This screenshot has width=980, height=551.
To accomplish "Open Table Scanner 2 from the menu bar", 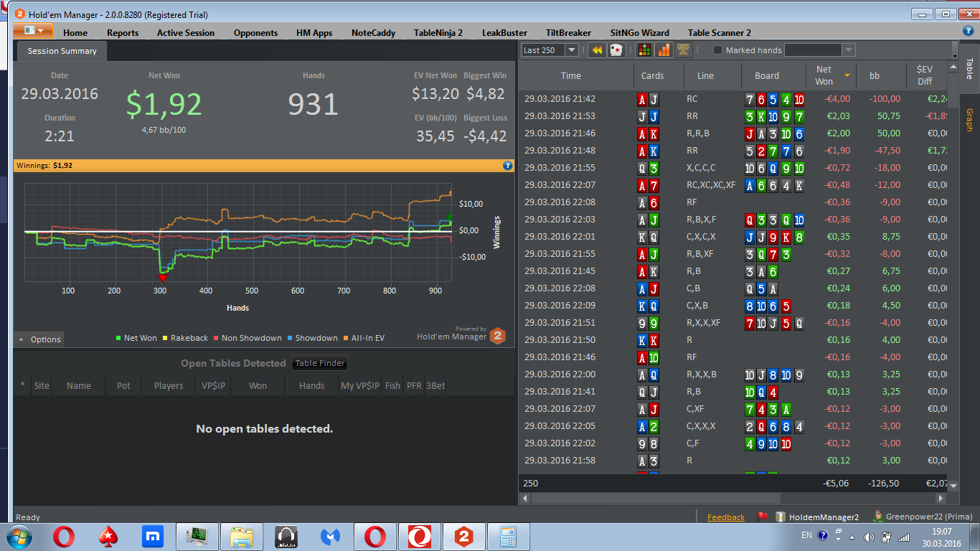I will (x=720, y=32).
